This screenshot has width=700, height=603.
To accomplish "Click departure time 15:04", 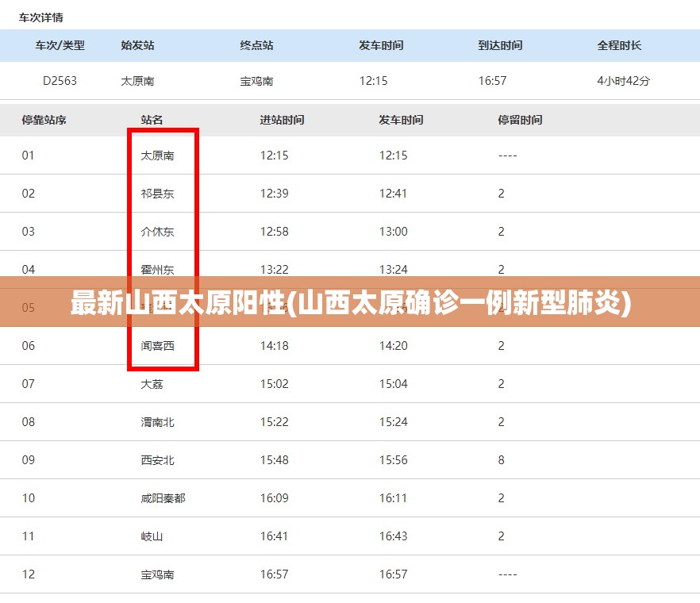I will pyautogui.click(x=394, y=384).
